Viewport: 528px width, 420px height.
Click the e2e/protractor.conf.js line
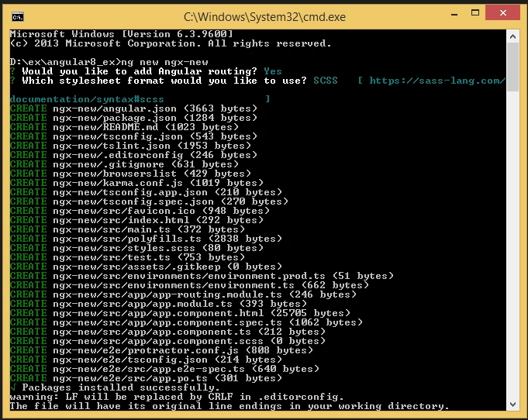point(161,351)
